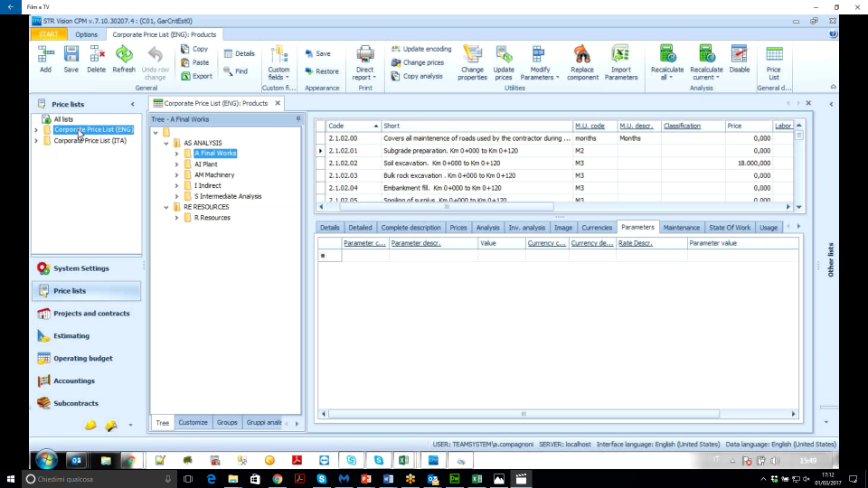This screenshot has width=868, height=488.
Task: Select S Intermediate Analysis folder
Action: (228, 196)
